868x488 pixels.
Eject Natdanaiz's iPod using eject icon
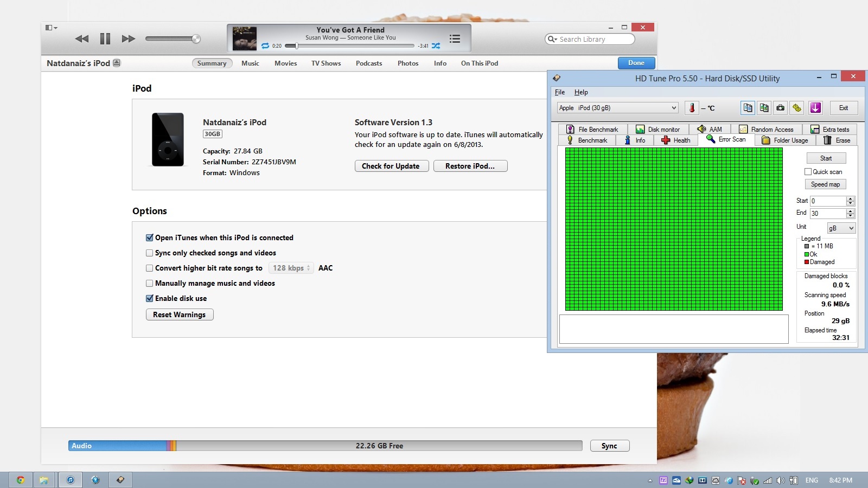tap(117, 63)
